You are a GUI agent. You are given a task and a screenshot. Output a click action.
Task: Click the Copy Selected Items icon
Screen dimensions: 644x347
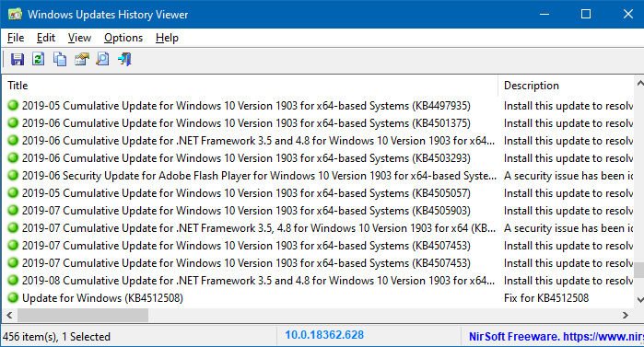coord(60,59)
